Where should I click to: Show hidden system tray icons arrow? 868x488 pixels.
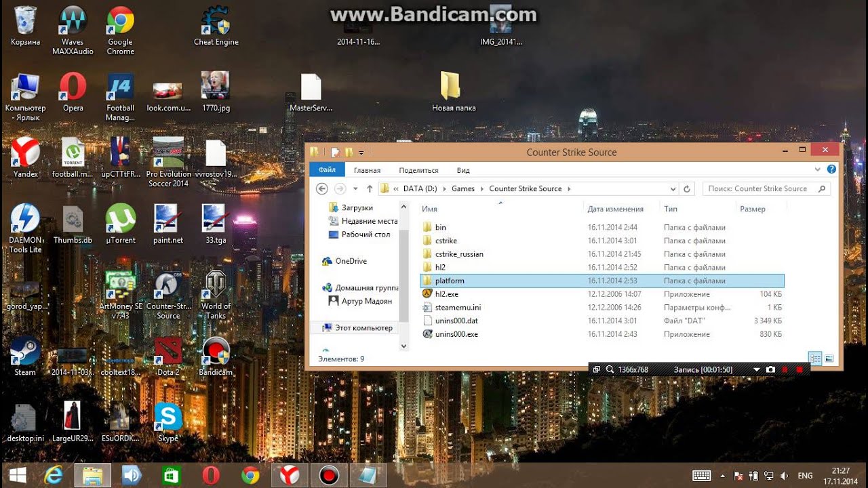click(722, 476)
